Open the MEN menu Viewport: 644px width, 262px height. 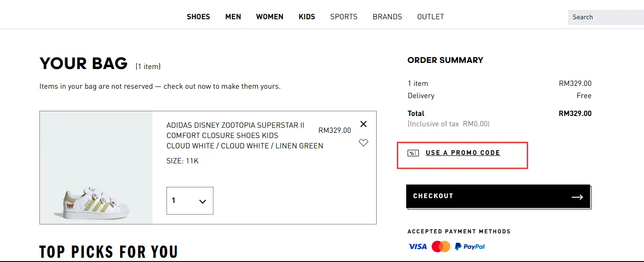(233, 17)
